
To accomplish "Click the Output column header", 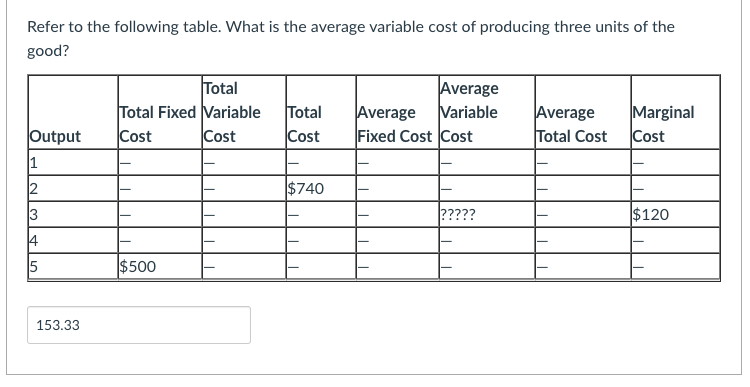I will pyautogui.click(x=73, y=112).
